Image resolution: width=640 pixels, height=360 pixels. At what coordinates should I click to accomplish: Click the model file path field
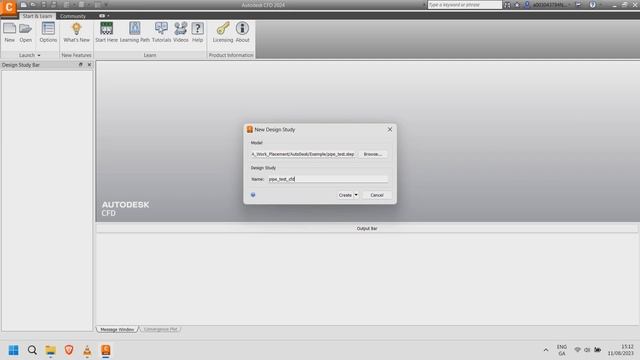click(303, 154)
